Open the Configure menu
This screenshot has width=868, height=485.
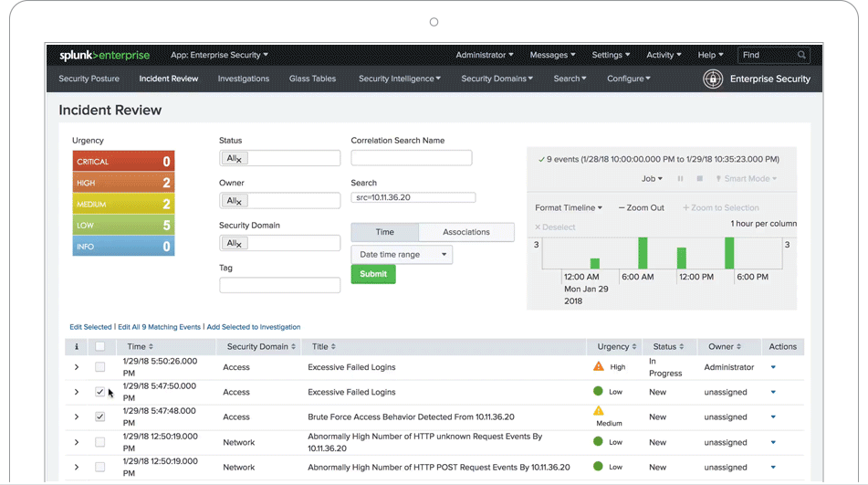(629, 79)
